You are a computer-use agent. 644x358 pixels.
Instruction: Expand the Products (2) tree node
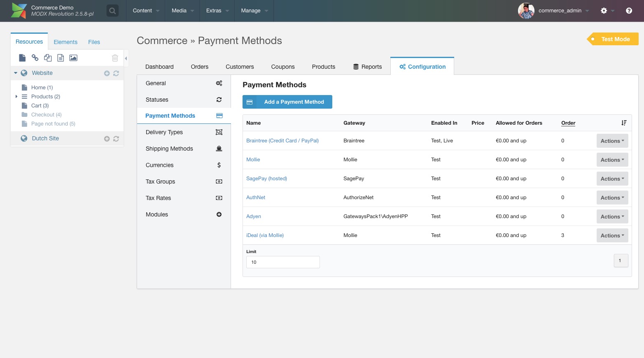tap(16, 97)
